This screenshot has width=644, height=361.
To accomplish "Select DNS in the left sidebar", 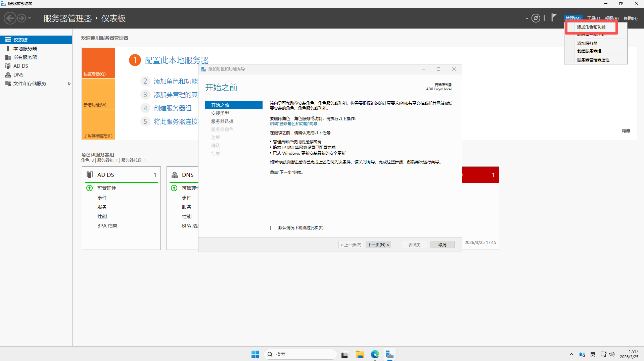I will coord(18,75).
